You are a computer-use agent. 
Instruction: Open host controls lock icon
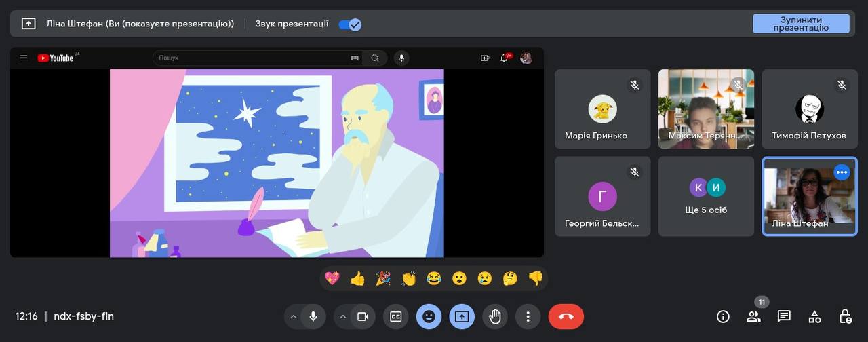click(845, 316)
